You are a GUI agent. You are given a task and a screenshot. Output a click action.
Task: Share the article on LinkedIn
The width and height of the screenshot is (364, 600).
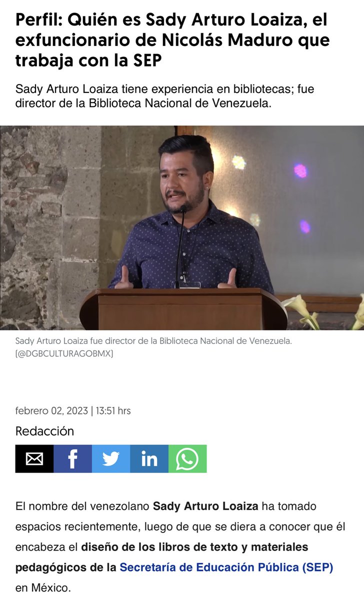tap(149, 458)
